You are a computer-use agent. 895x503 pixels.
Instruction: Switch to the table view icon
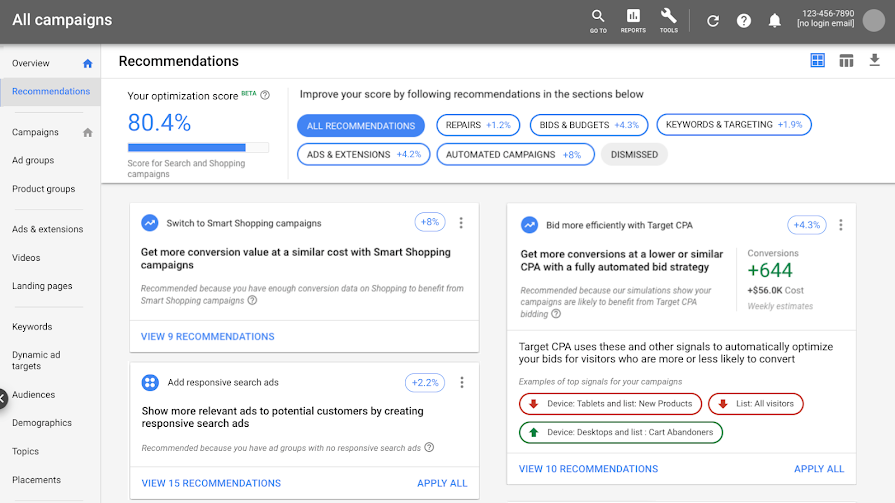tap(846, 61)
